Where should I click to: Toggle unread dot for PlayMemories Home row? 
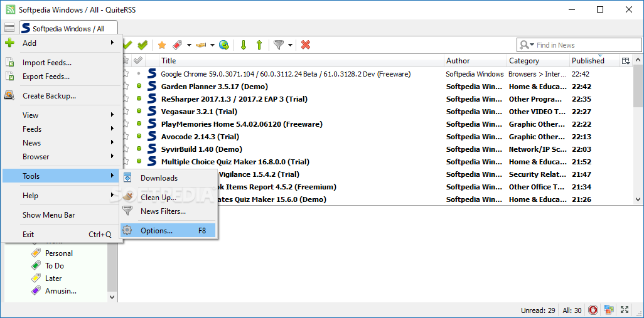click(x=139, y=124)
